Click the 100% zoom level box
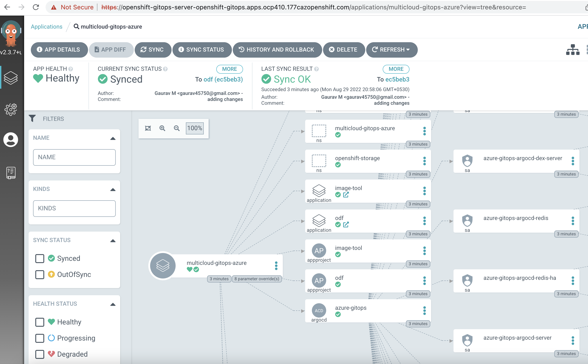588x364 pixels. 195,128
